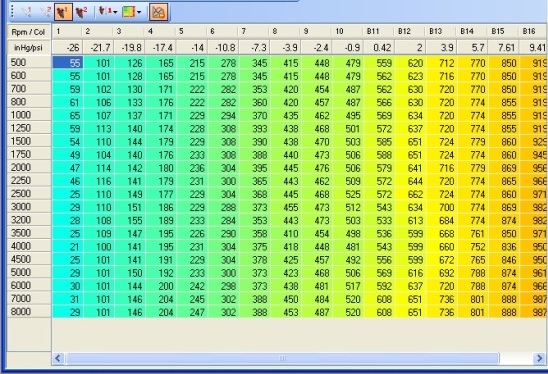The image size is (548, 374).
Task: Click the inHg/psi header cell
Action: pyautogui.click(x=29, y=47)
